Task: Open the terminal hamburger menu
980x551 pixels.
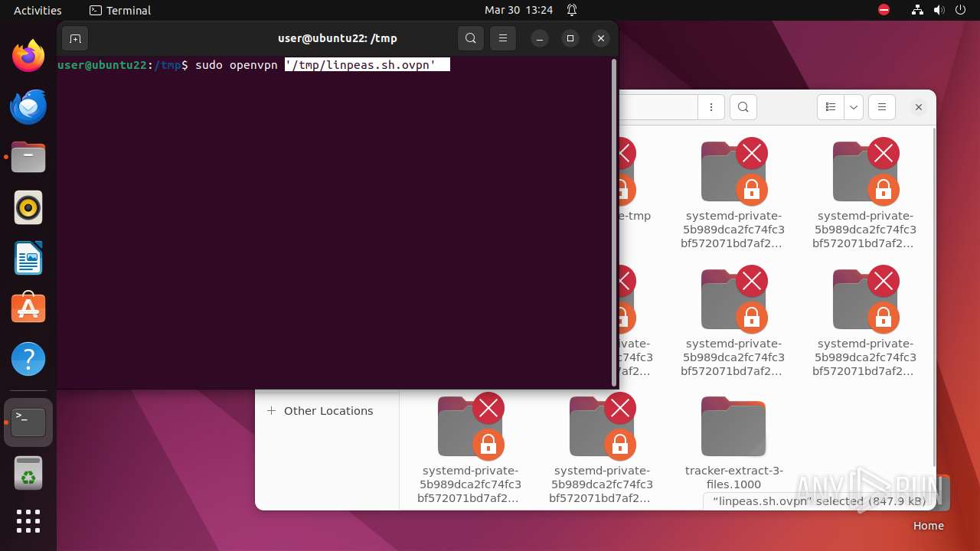Action: [x=502, y=38]
